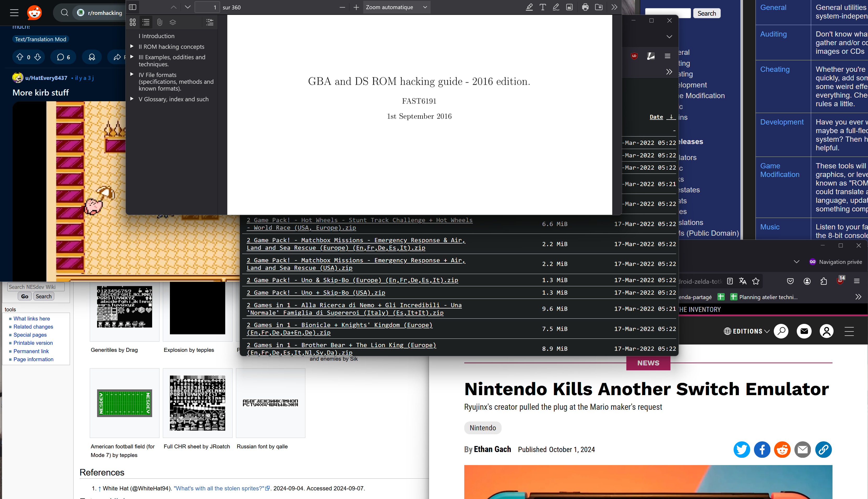Screen dimensions: 868x499
Task: Open 2 Games in 1 Bionicle + Knights' Kingdom zip
Action: click(x=339, y=329)
